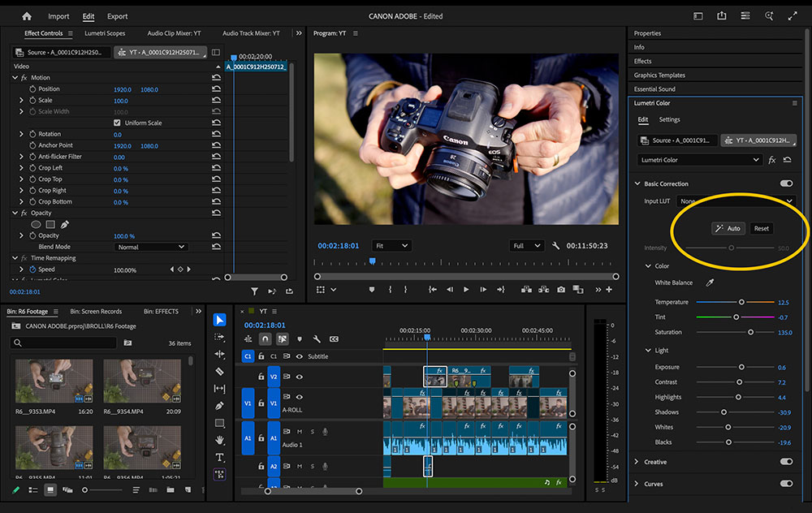
Task: Toggle the timeline Snap magnet icon
Action: (x=266, y=339)
